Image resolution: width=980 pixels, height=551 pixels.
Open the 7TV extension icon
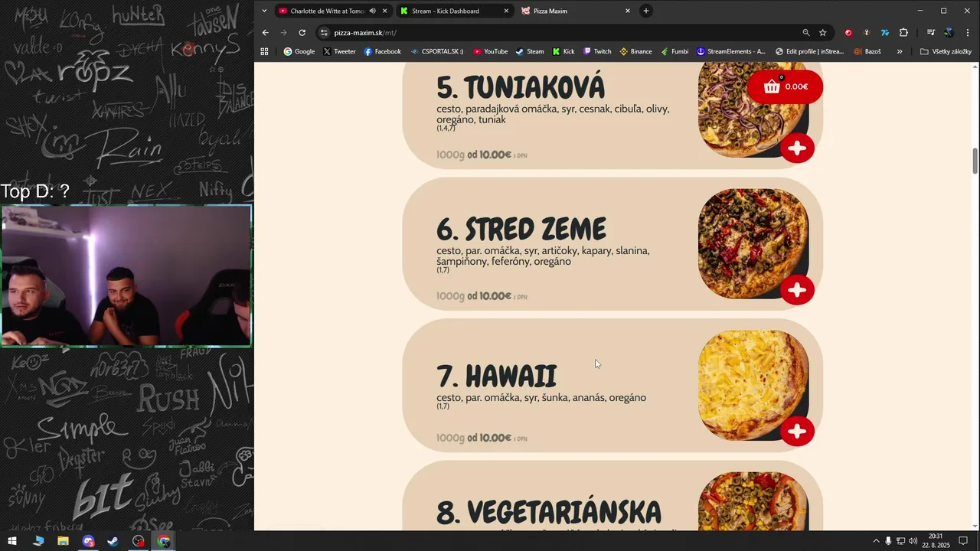[x=885, y=32]
